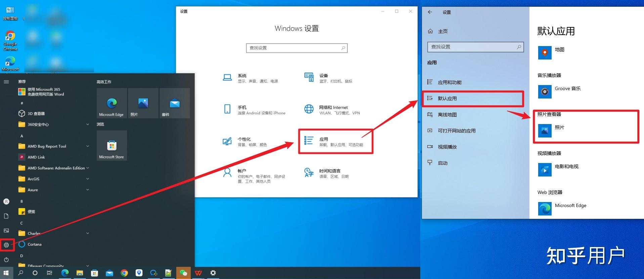
Task: Open 控制面板 desktop shortcut
Action: (x=10, y=13)
